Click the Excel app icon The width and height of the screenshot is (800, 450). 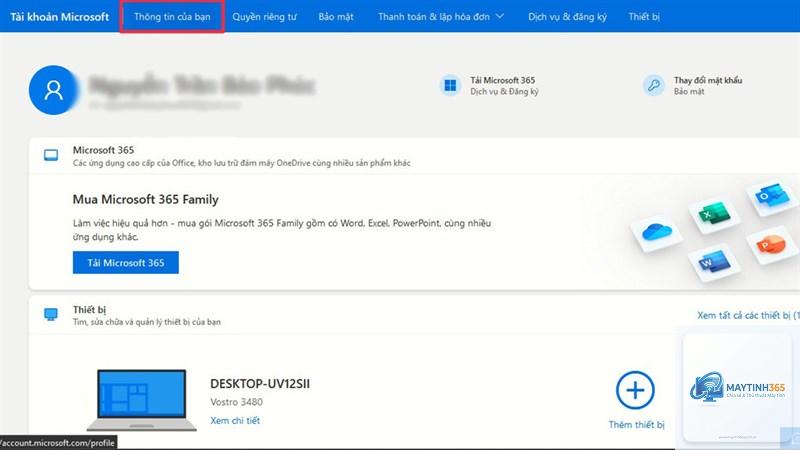[714, 213]
